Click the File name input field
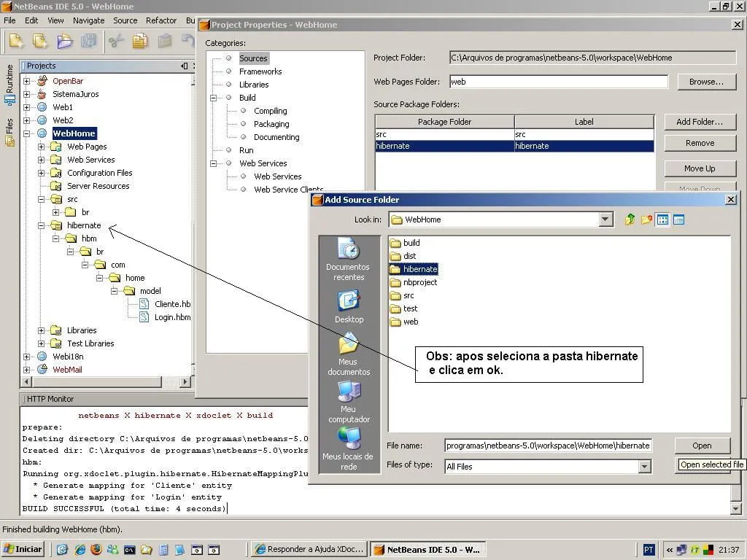This screenshot has height=560, width=747. [x=548, y=446]
